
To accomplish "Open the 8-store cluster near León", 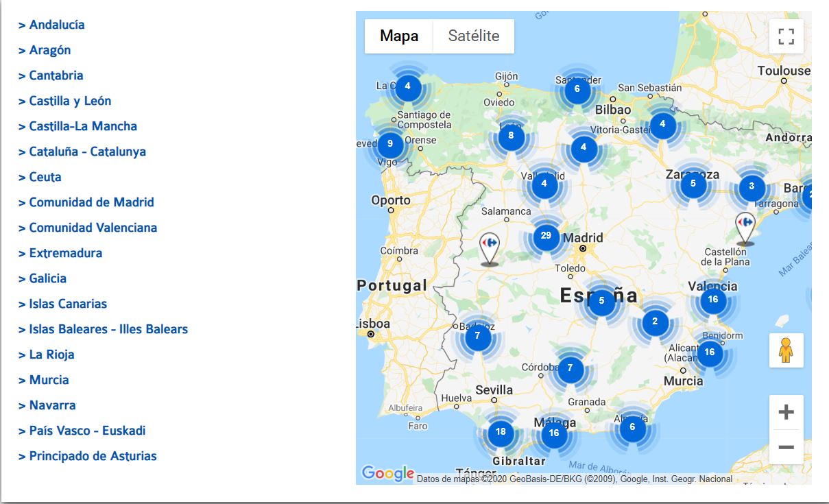I will 511,136.
